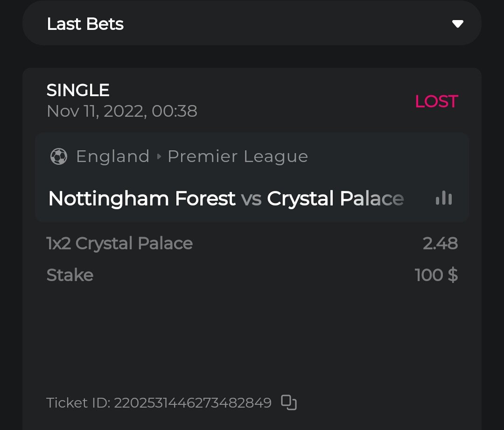Open match statistics bar chart icon
The width and height of the screenshot is (504, 430).
click(443, 198)
